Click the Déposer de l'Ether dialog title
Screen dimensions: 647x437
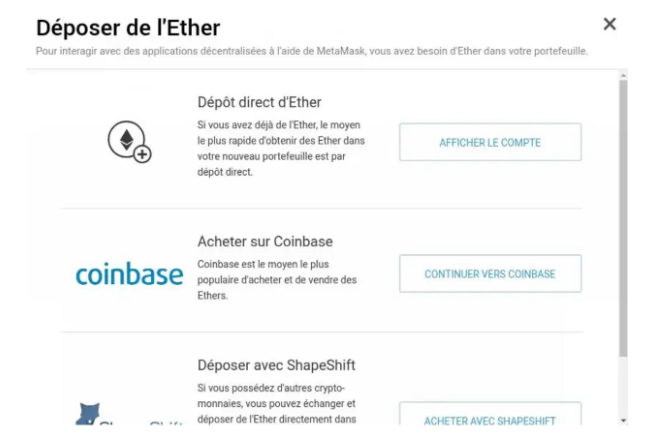pyautogui.click(x=128, y=27)
